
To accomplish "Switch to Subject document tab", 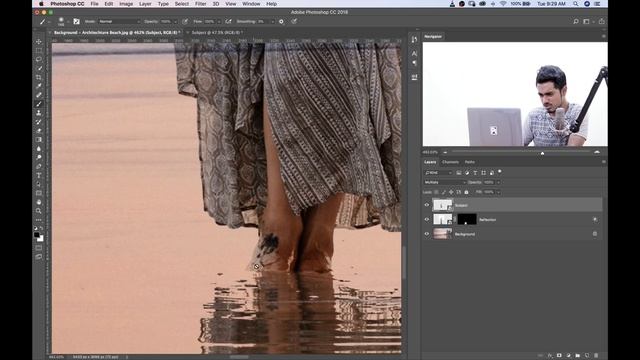I will pos(217,32).
